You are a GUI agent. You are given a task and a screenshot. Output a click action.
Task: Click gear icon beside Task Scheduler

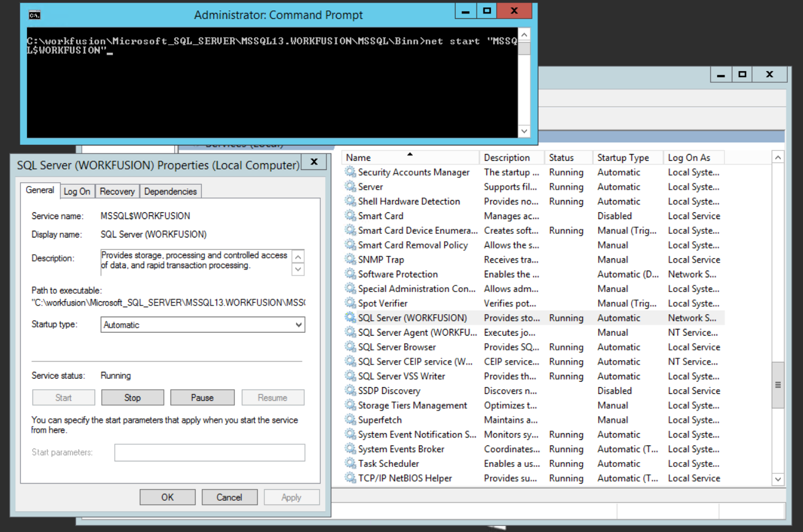pyautogui.click(x=350, y=463)
